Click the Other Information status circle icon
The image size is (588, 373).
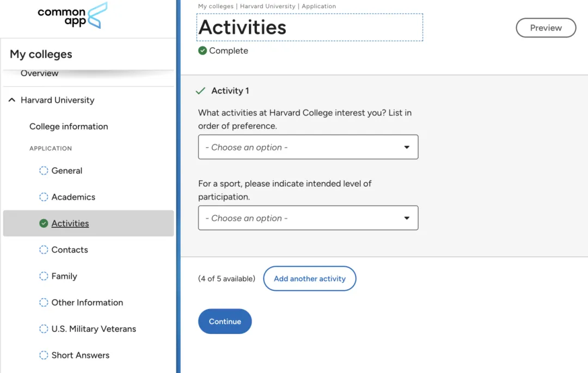(44, 302)
